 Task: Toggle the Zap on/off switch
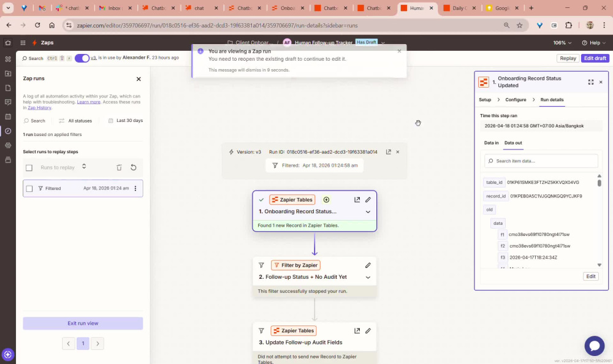pos(82,58)
